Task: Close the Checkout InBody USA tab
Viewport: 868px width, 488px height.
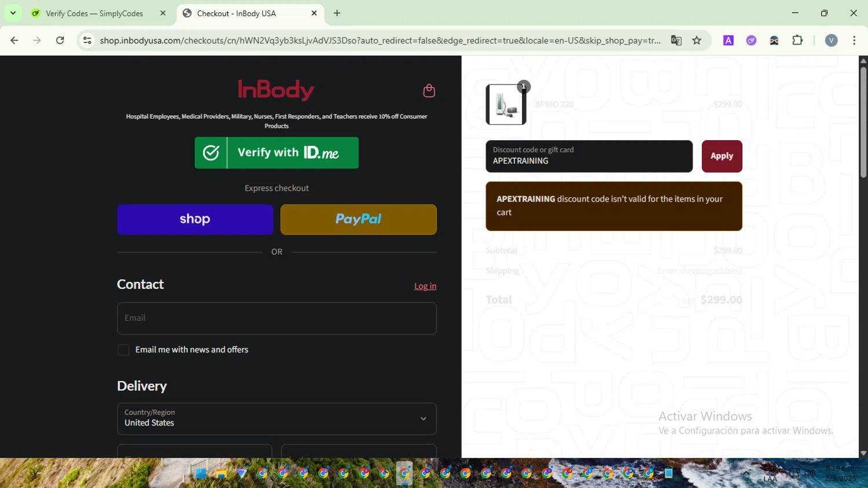Action: point(314,13)
